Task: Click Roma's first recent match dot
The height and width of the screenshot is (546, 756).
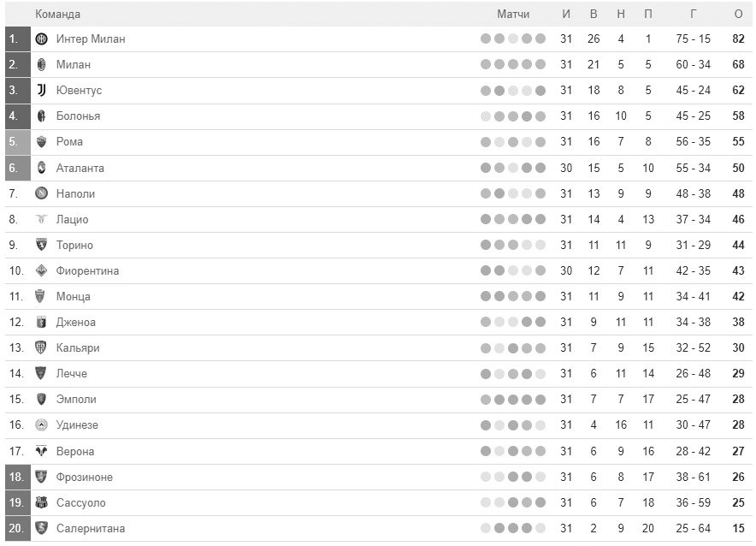Action: [x=486, y=142]
